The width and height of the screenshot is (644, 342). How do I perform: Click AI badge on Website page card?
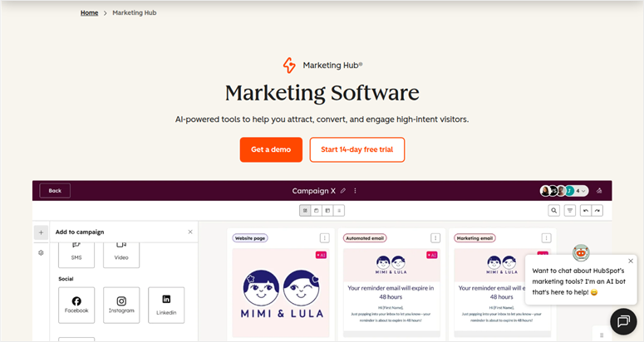coord(322,255)
